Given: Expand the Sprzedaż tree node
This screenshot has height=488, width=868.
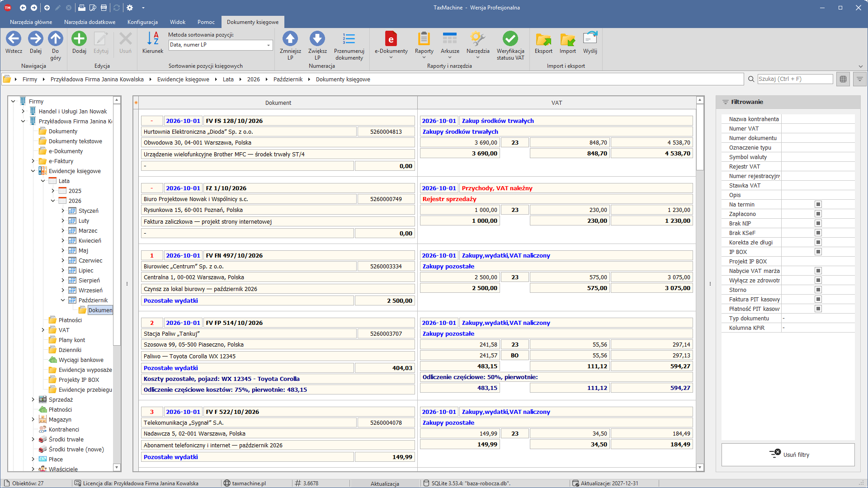Looking at the screenshot, I should tap(33, 399).
